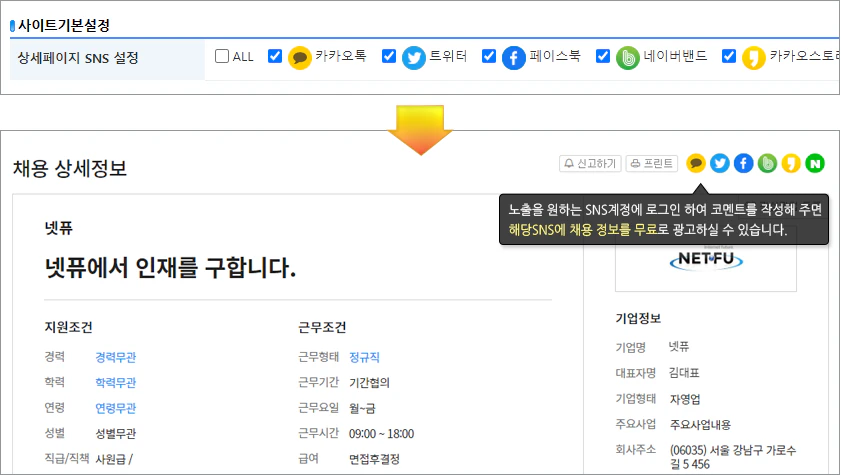Click the company address 서울 강남구 text

pos(733,457)
